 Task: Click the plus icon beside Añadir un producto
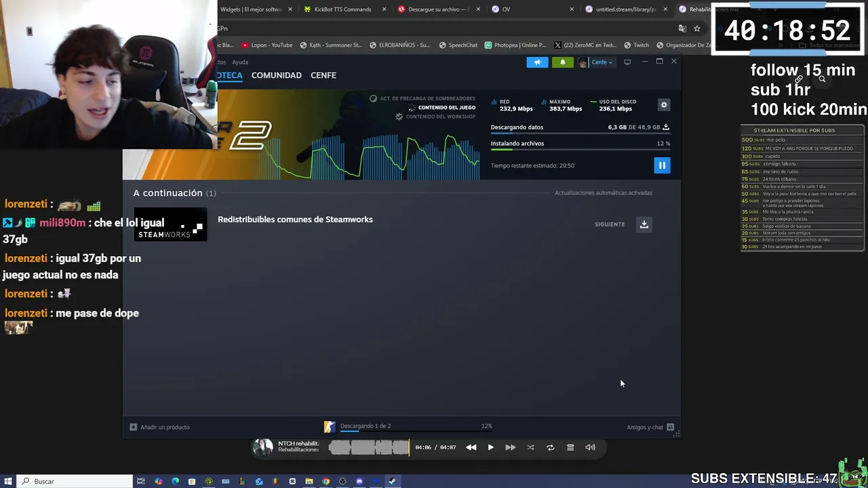click(133, 427)
